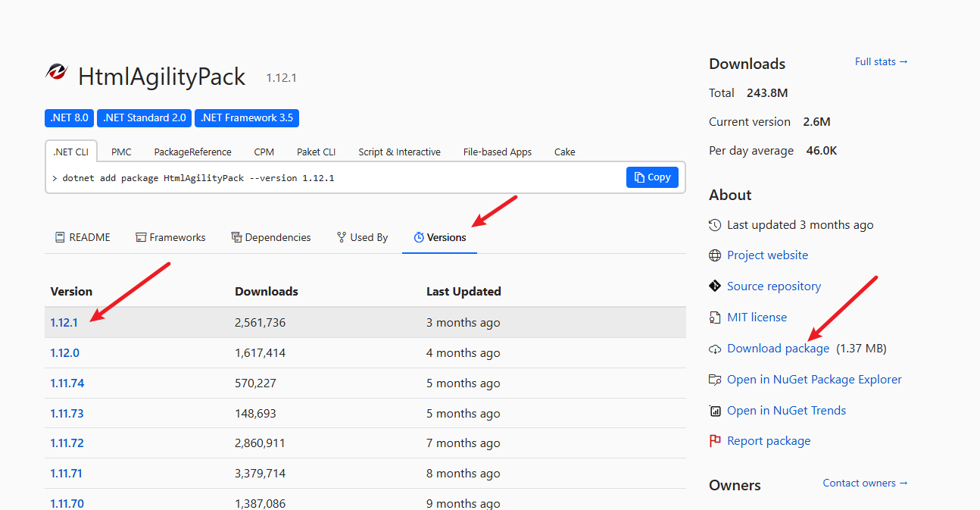Open version 1.12.1 link
Viewport: 980px width, 510px height.
pyautogui.click(x=64, y=323)
